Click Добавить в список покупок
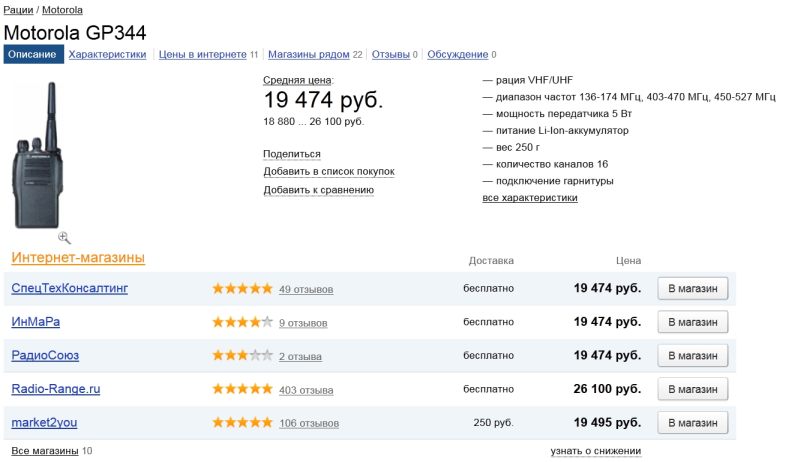 pos(329,172)
